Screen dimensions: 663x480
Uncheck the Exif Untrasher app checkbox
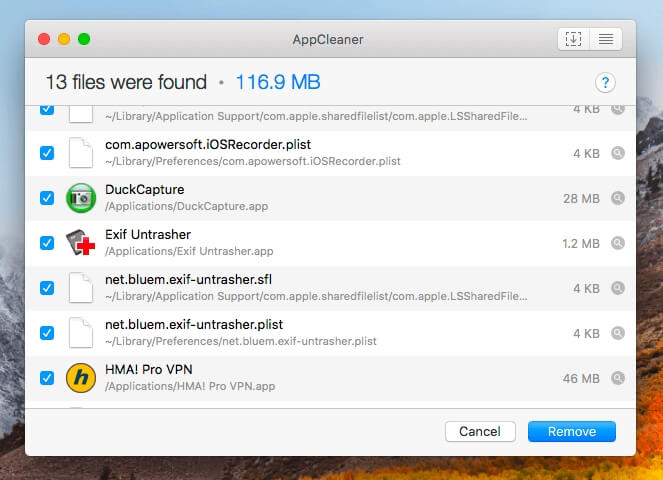coord(46,243)
